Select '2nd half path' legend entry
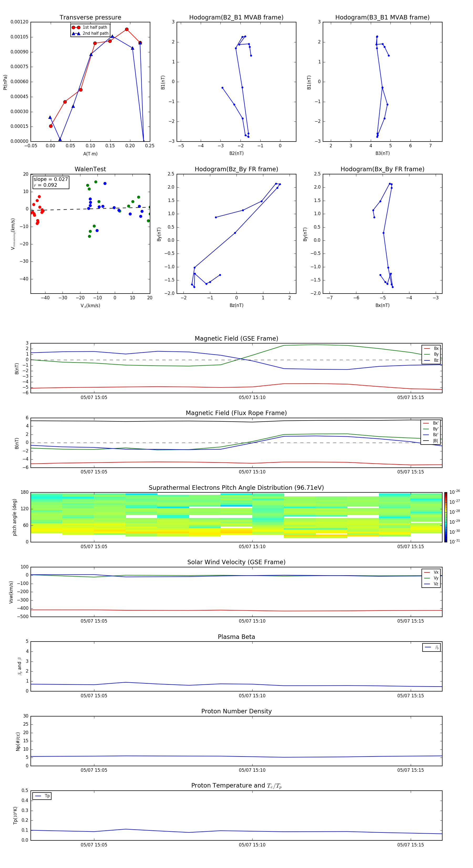 (90, 33)
